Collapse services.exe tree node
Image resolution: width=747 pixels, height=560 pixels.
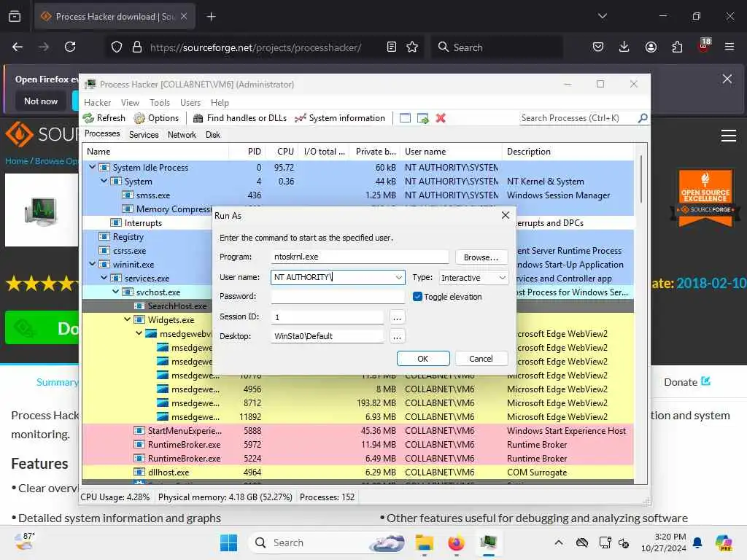pyautogui.click(x=104, y=278)
